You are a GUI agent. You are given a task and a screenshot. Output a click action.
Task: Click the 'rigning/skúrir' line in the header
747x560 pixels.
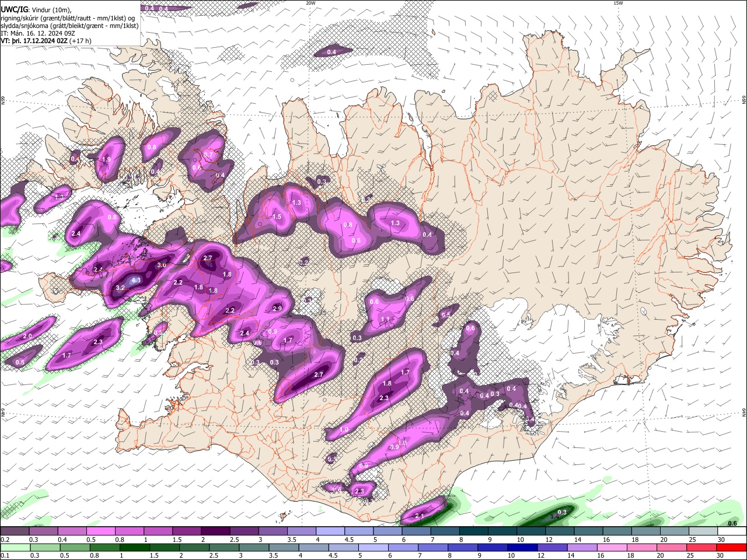(x=68, y=17)
